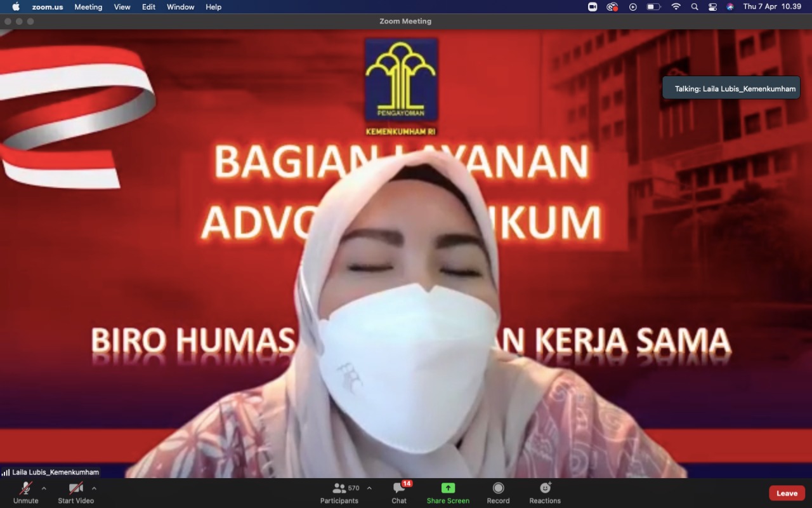The height and width of the screenshot is (508, 812).
Task: Open the Reactions menu
Action: point(545,493)
